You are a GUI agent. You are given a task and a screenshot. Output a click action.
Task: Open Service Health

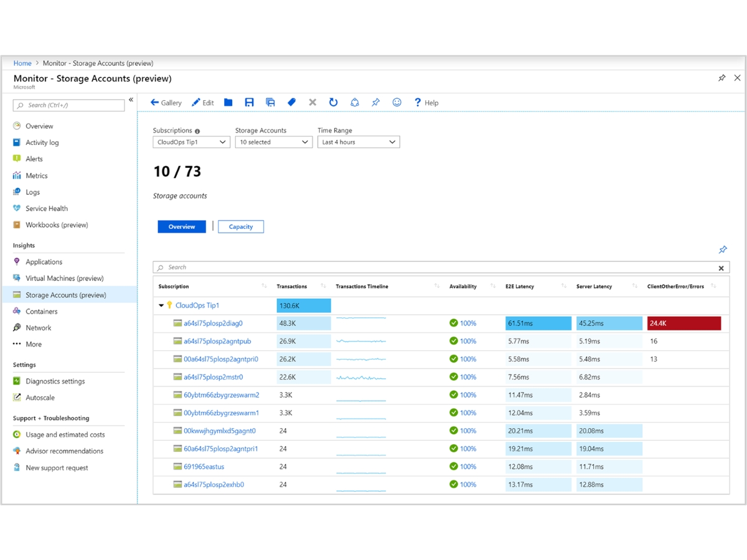pos(47,208)
